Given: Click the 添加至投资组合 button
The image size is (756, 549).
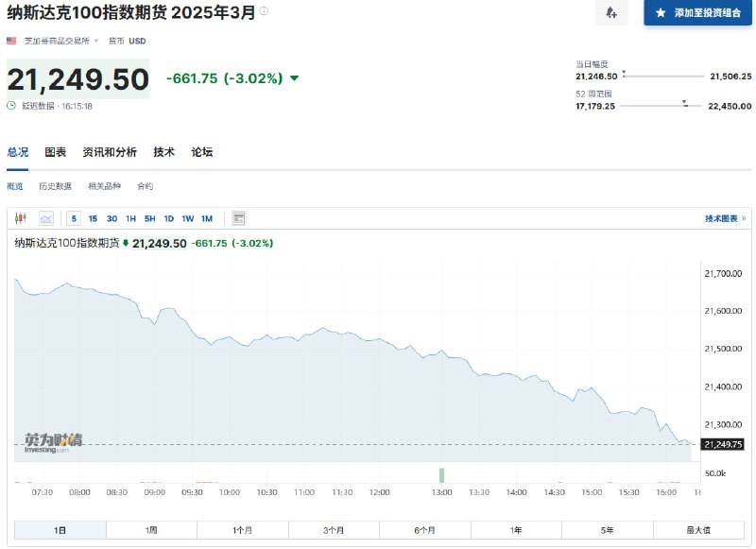Looking at the screenshot, I should click(700, 13).
